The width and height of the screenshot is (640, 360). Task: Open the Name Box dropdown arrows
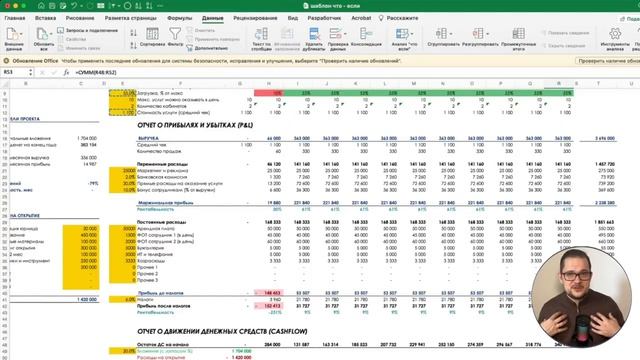pos(31,72)
